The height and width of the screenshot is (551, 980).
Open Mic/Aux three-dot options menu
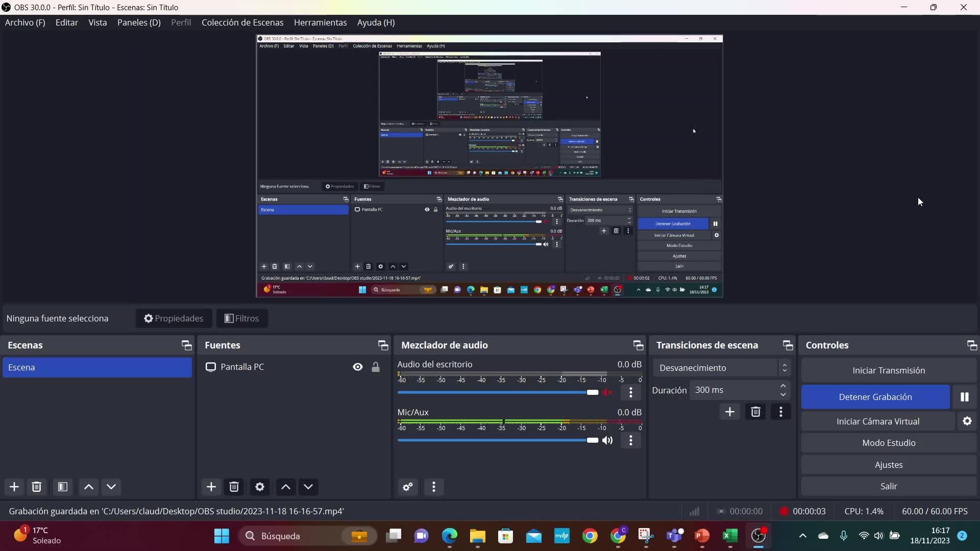[631, 440]
